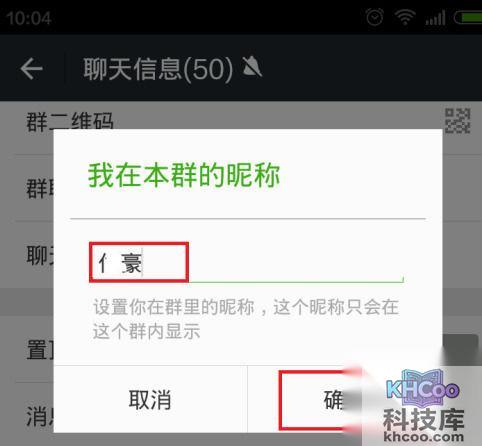Tap the Wi-Fi status icon

(405, 17)
